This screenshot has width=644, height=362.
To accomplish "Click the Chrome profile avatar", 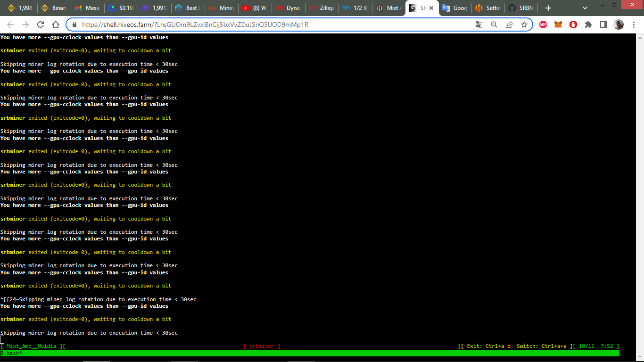I will pyautogui.click(x=618, y=25).
